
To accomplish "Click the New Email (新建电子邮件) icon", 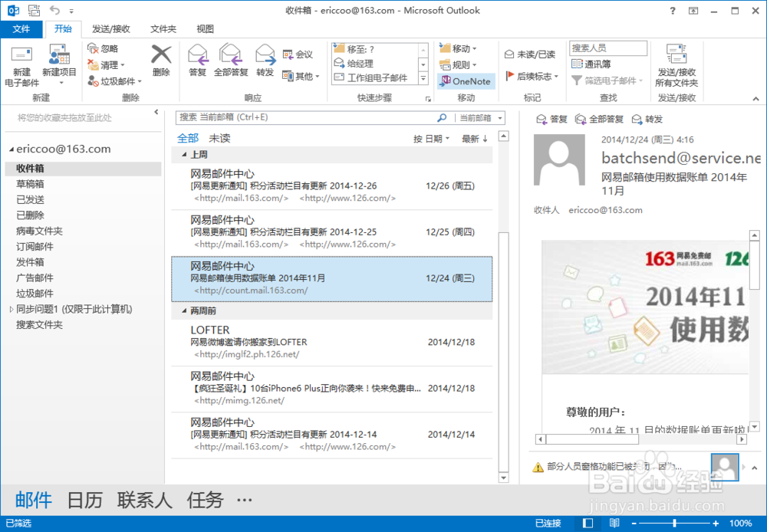I will click(x=21, y=56).
